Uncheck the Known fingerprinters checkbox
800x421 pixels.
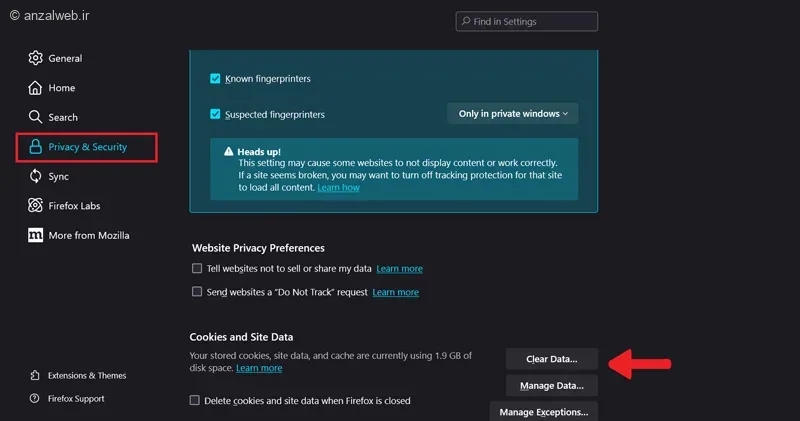pyautogui.click(x=215, y=79)
